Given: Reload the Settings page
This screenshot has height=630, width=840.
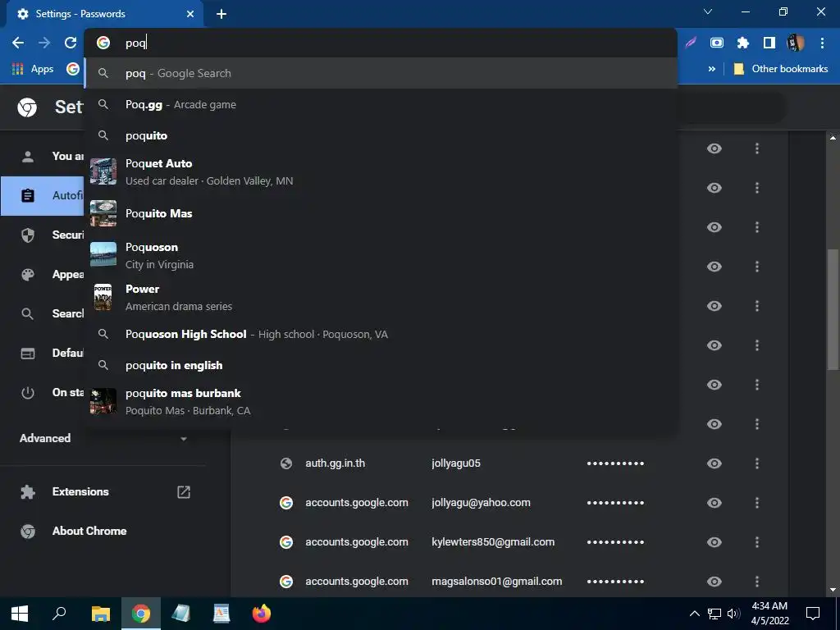Looking at the screenshot, I should [x=71, y=43].
